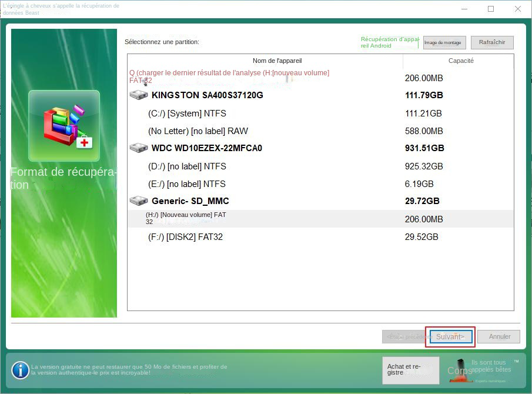This screenshot has width=532, height=394.
Task: Click the Corps mascot logo at bottom right
Action: pos(461,370)
